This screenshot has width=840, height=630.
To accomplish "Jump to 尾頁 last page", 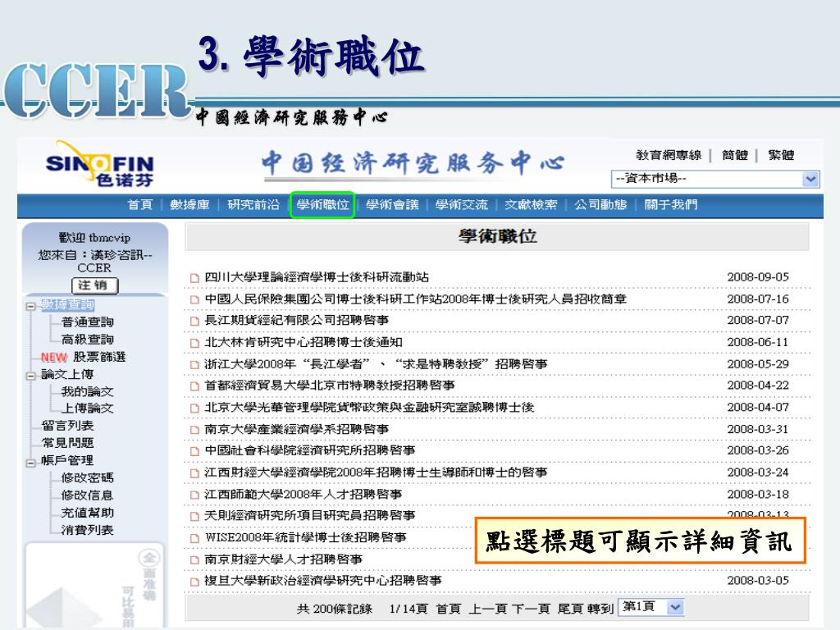I will coord(571,609).
